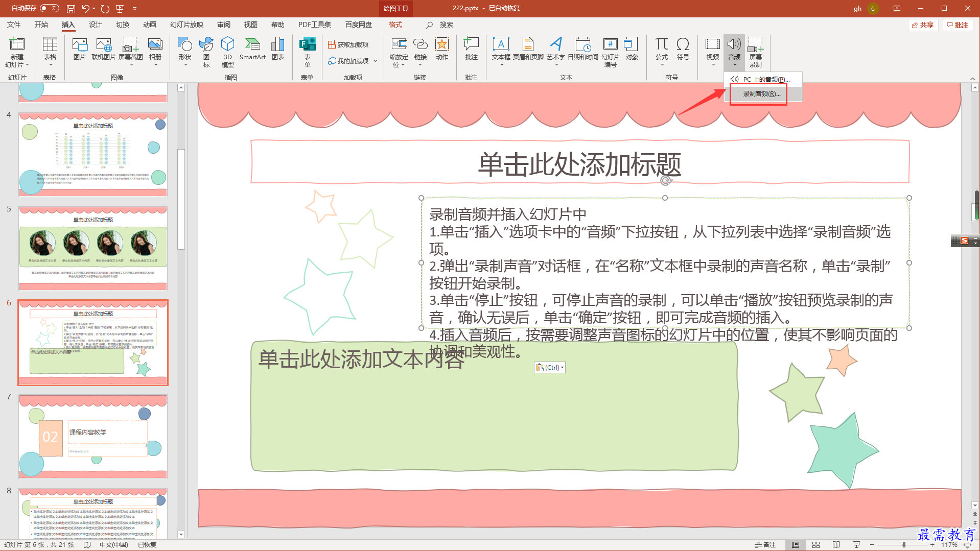Click the 搜索 search box
The width and height of the screenshot is (980, 551).
coord(446,25)
